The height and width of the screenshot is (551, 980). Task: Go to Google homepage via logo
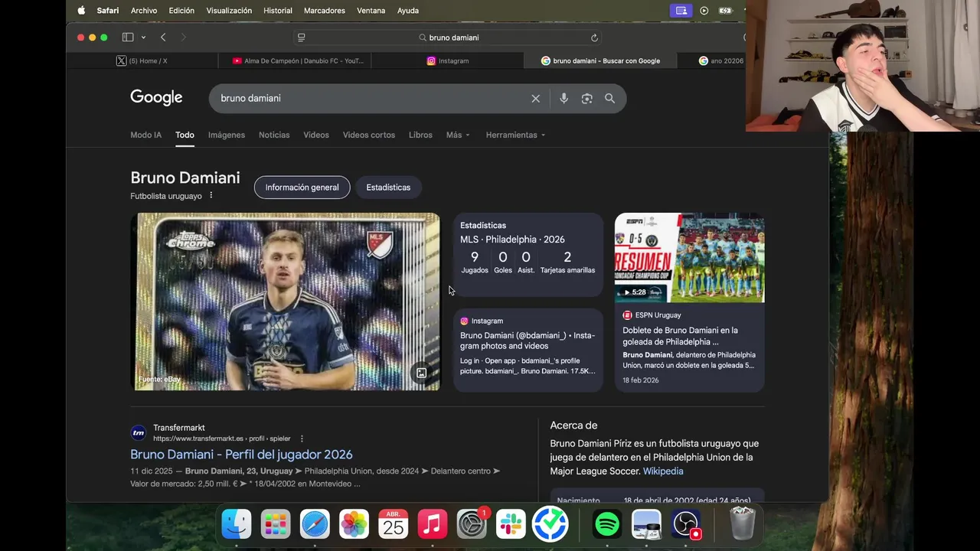156,98
